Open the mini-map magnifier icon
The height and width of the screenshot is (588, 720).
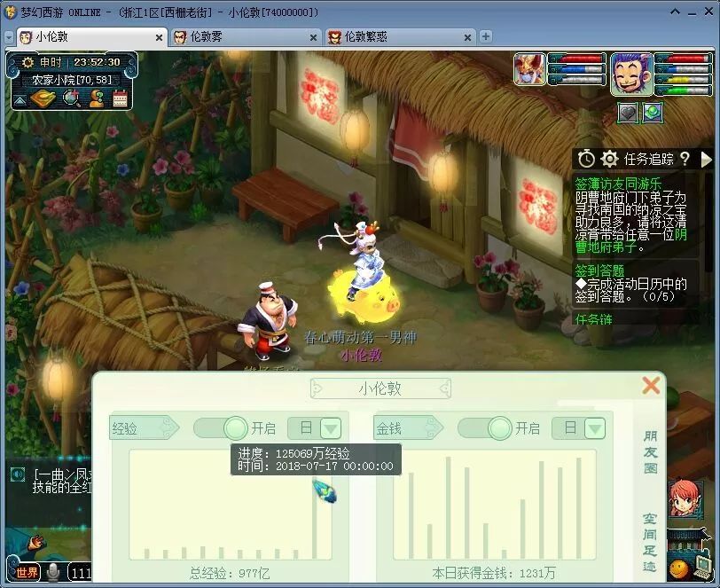[x=72, y=98]
